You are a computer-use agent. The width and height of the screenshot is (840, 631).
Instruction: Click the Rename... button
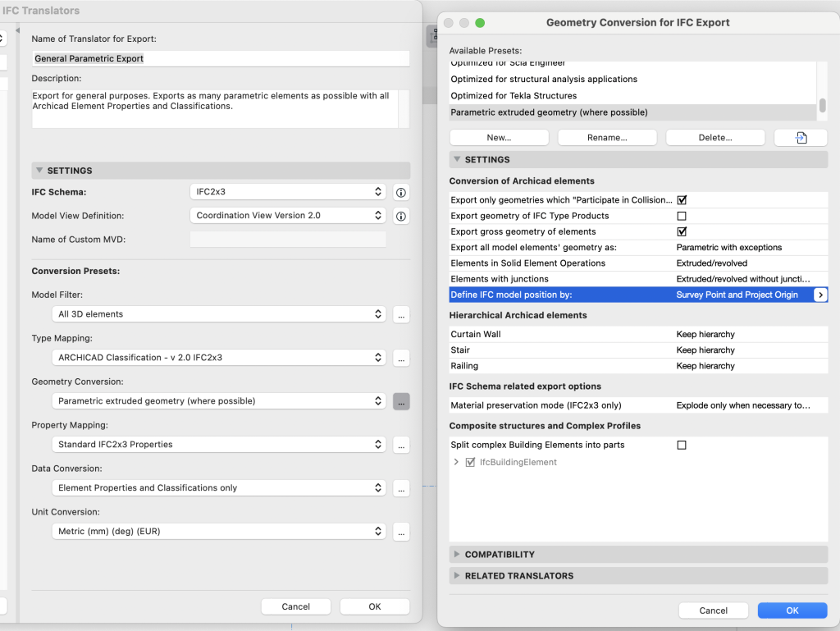pos(607,138)
